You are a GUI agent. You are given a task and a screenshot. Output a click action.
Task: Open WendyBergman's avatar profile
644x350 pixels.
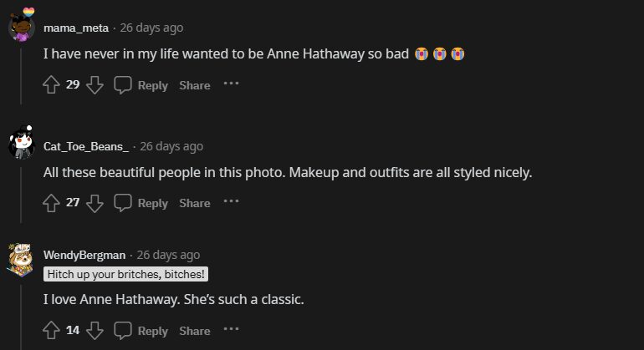pos(21,259)
